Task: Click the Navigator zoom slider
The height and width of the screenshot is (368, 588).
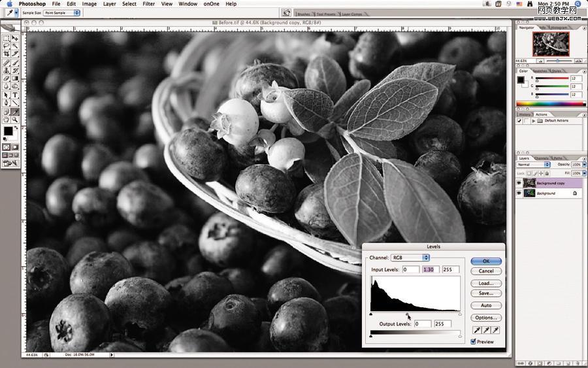Action: tap(558, 61)
